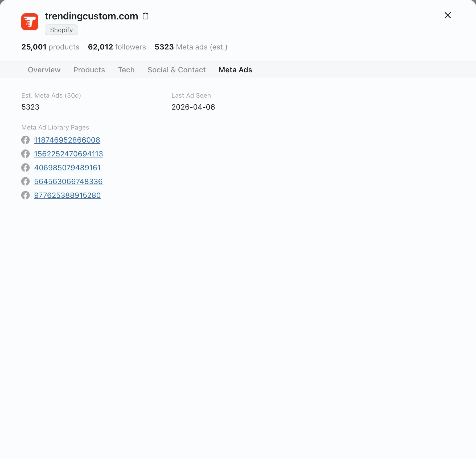Open the 977625388915280 page link
Screen dimensions: 476x458
click(x=67, y=195)
